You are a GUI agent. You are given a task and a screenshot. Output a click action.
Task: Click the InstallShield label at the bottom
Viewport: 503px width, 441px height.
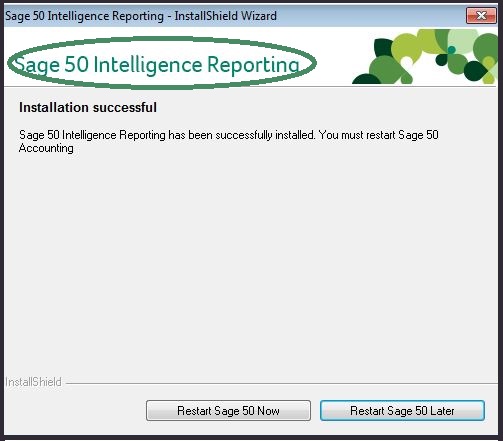coord(33,382)
